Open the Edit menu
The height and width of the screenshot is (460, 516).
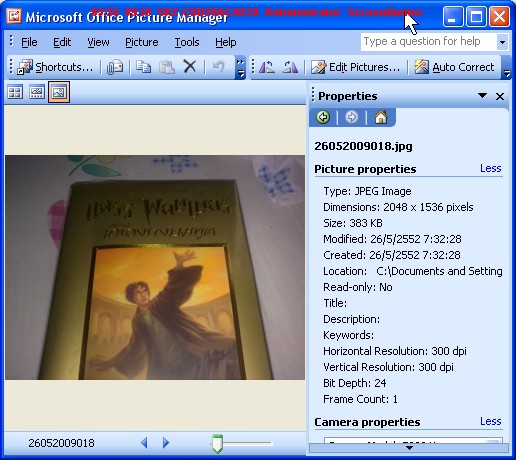click(62, 42)
